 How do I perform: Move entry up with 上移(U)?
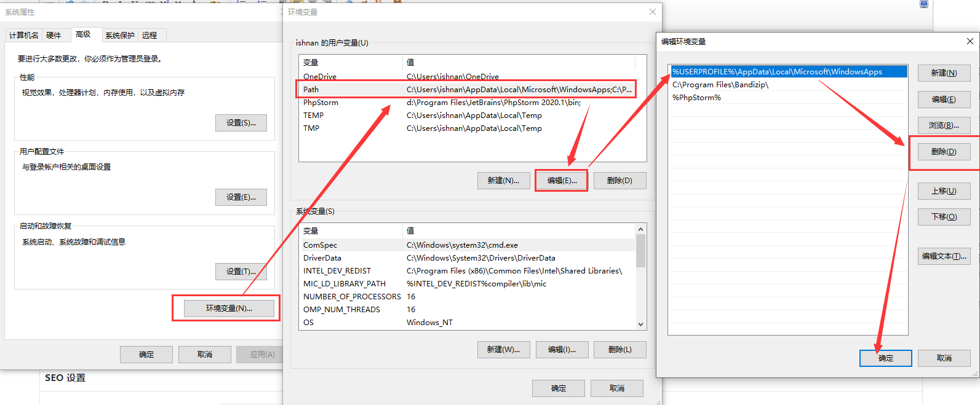[x=944, y=191]
